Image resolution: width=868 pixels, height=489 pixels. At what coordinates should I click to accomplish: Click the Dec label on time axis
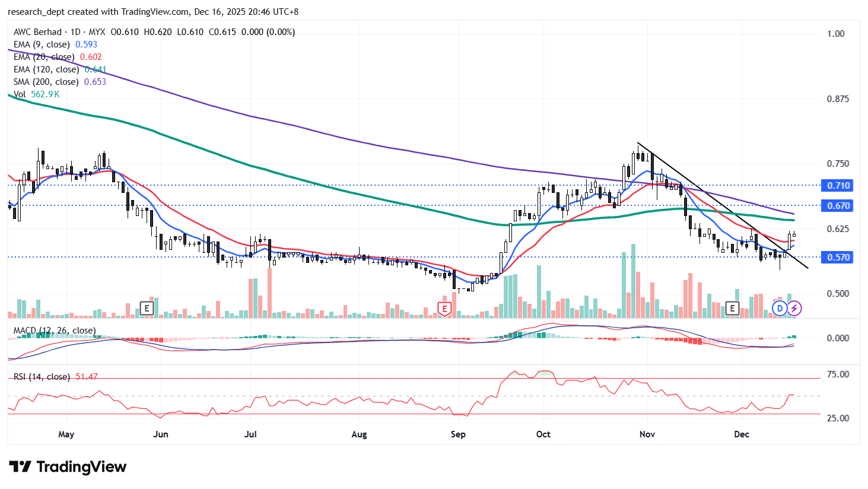click(x=741, y=434)
